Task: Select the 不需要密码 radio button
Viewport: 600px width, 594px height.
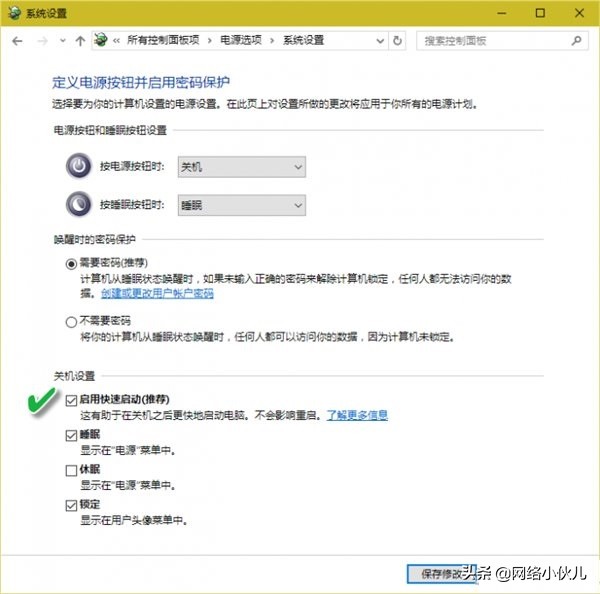Action: 71,322
